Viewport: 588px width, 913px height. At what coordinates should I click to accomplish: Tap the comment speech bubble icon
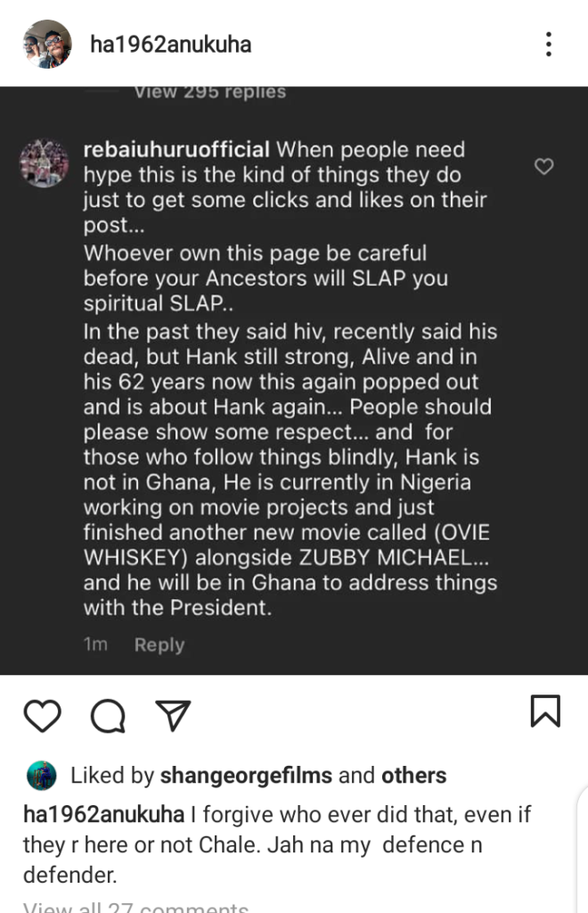tap(108, 714)
